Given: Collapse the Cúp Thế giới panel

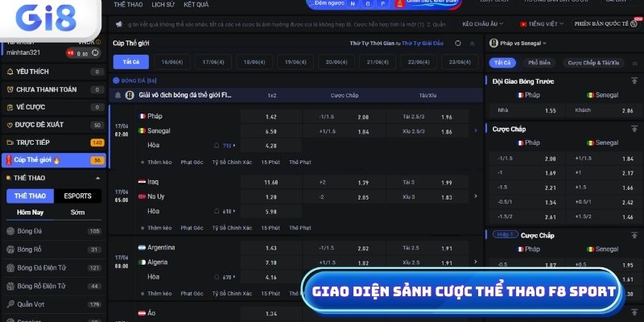Looking at the screenshot, I should click(472, 43).
